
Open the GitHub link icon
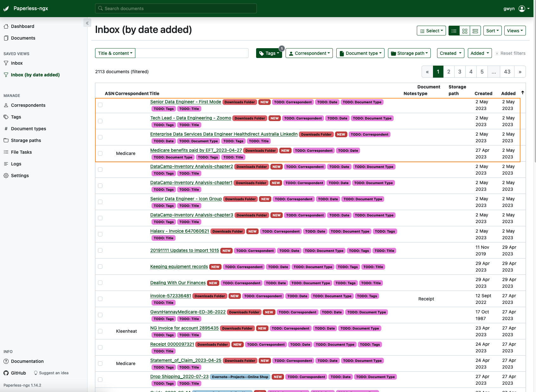pos(6,373)
